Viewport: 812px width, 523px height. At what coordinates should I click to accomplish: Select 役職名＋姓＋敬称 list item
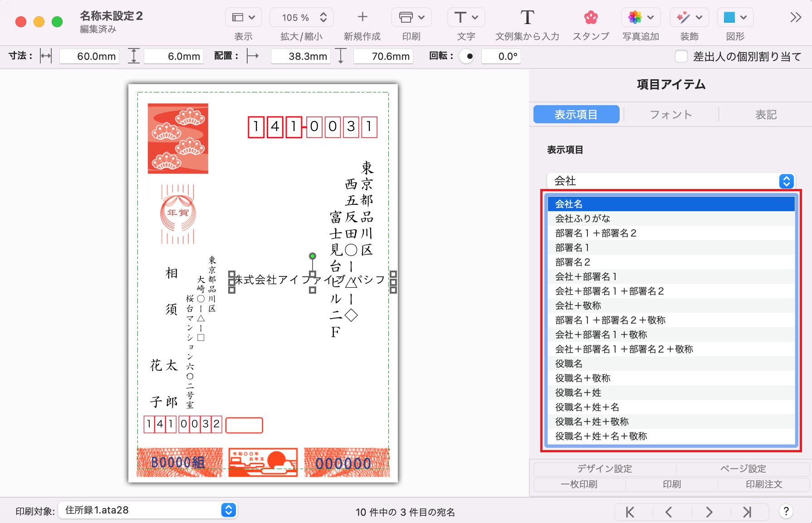[x=671, y=421]
